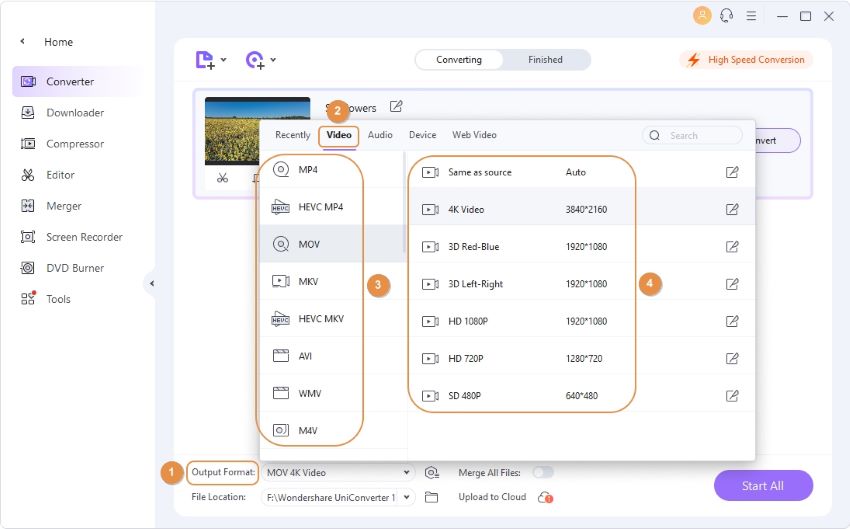Screen dimensions: 850x529
Task: Expand the Add Files dropdown arrow
Action: point(223,60)
